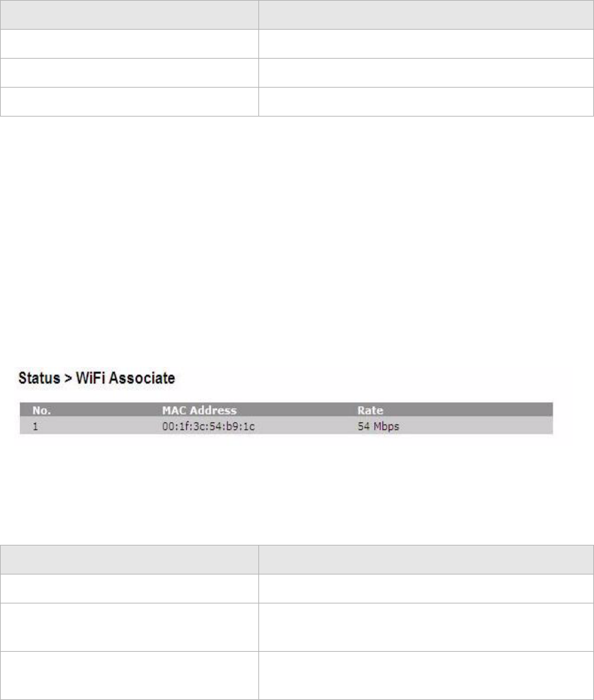Click bottom table last row left cell
This screenshot has height=700, width=594.
click(130, 675)
